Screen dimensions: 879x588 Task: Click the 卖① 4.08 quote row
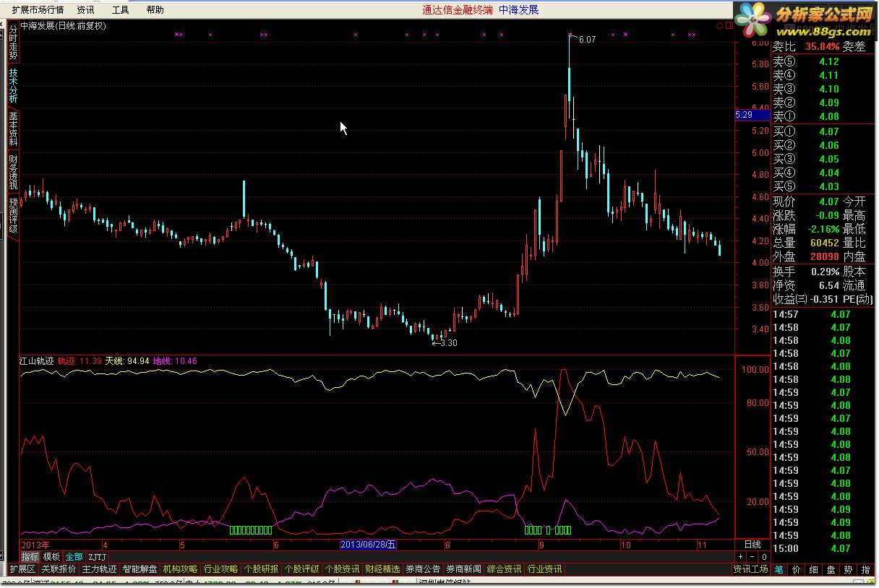(x=807, y=116)
